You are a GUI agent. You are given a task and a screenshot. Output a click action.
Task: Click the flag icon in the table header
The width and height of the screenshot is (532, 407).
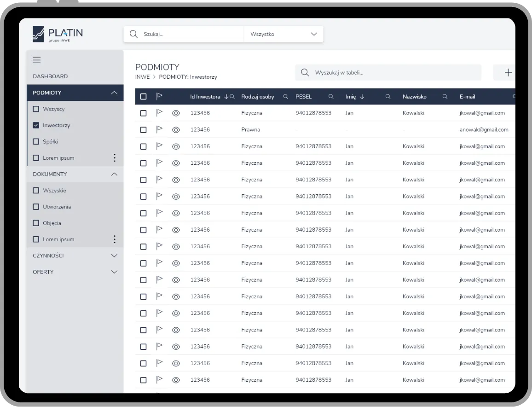coord(159,97)
